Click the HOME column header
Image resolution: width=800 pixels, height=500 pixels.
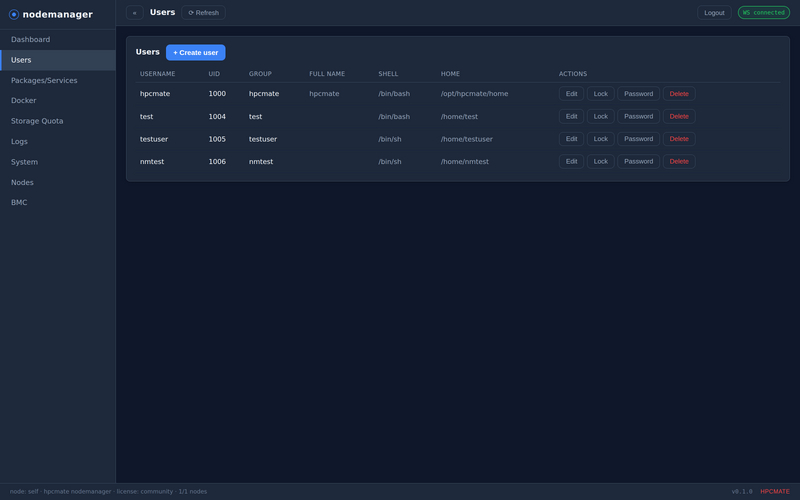point(451,74)
